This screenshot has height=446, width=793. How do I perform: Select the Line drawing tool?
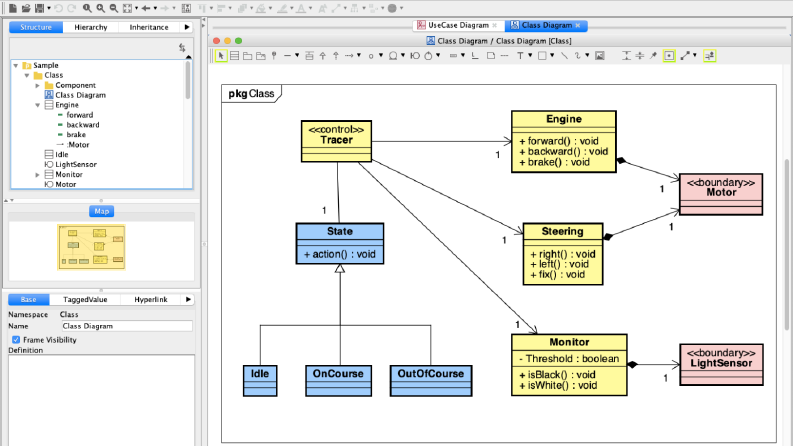[564, 56]
